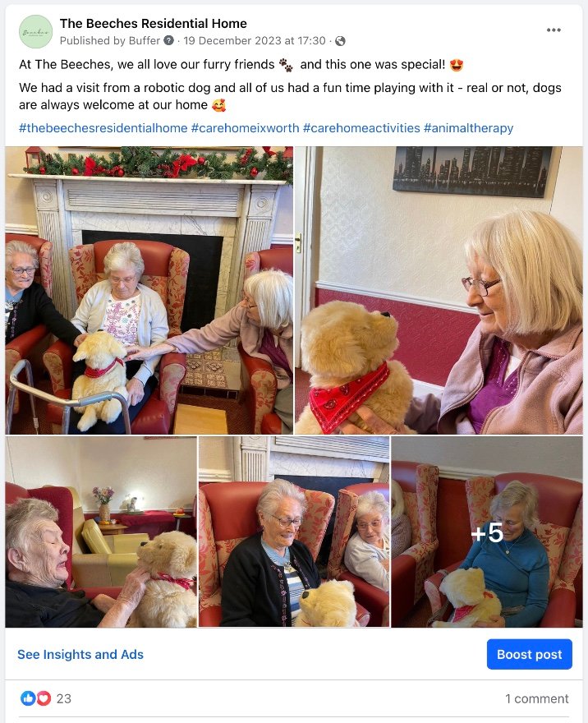The height and width of the screenshot is (723, 588).
Task: Open the +5 more photos thumbnail
Action: pyautogui.click(x=487, y=532)
